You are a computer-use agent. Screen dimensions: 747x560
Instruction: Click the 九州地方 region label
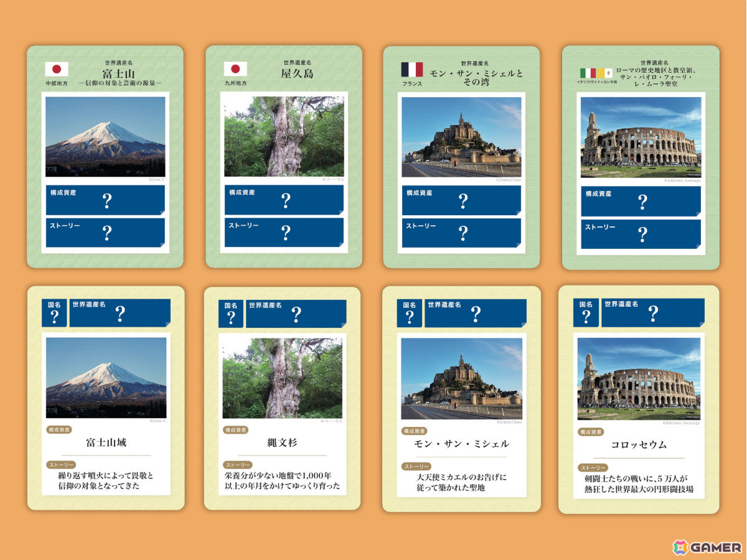click(235, 83)
